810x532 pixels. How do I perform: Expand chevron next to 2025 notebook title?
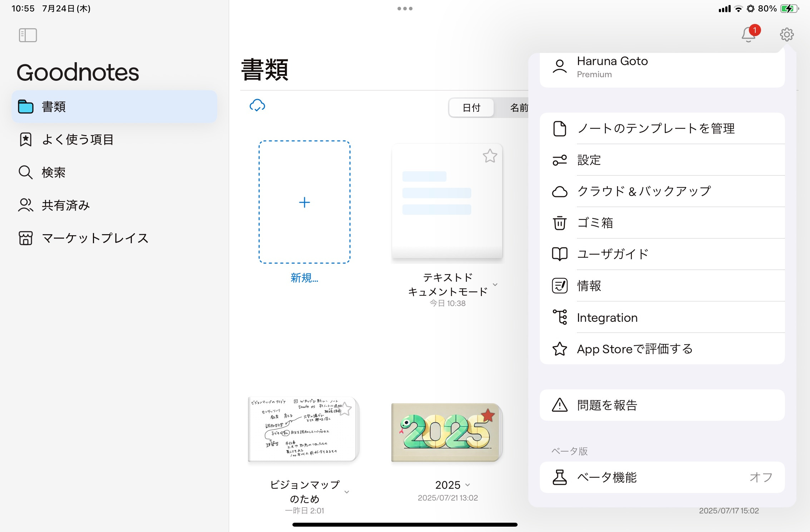pos(468,485)
